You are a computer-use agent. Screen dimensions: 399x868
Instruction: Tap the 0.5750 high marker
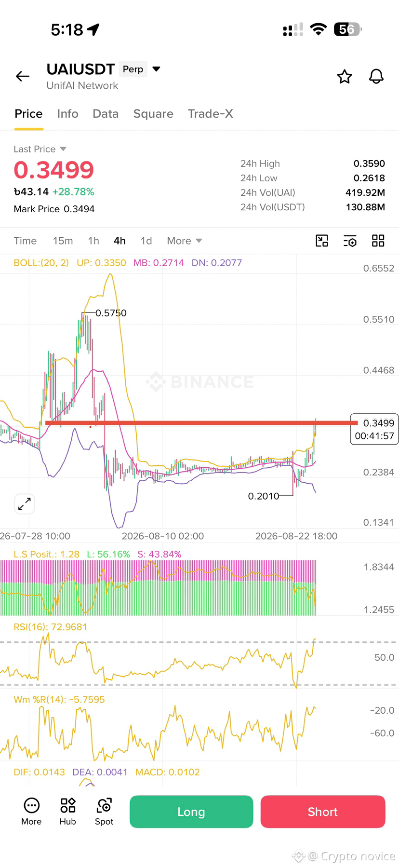(x=111, y=313)
